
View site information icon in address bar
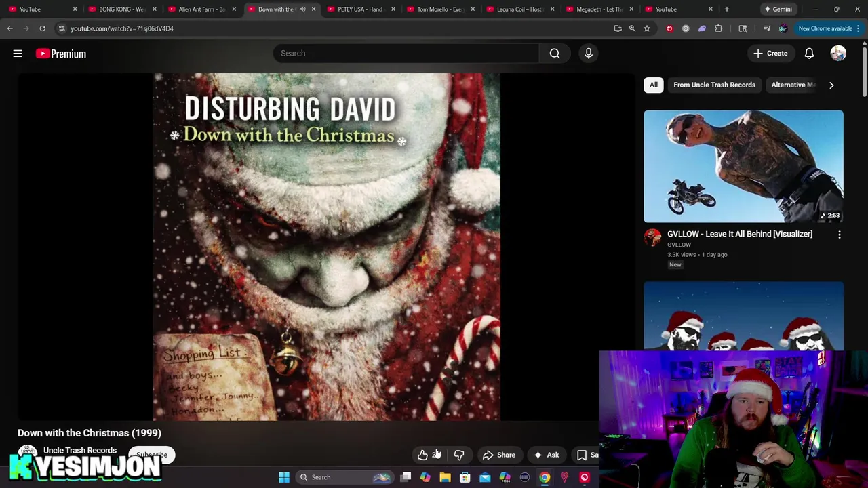[x=62, y=28]
